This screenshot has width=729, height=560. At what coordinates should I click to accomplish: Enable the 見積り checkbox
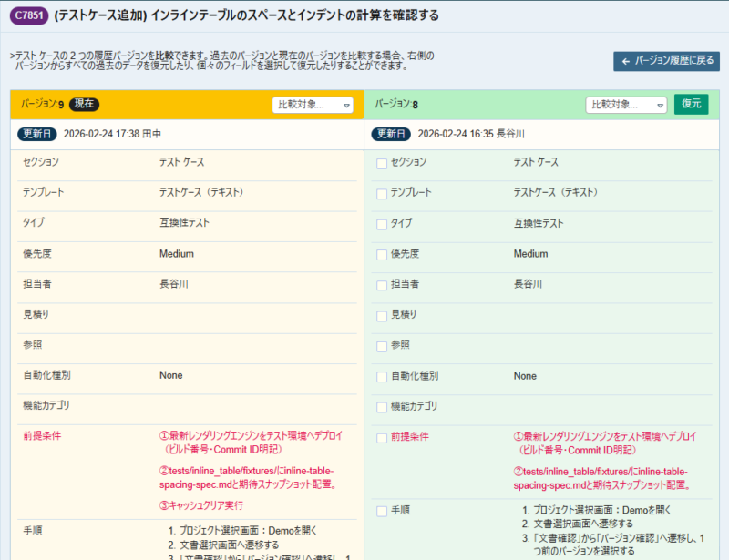pyautogui.click(x=380, y=314)
